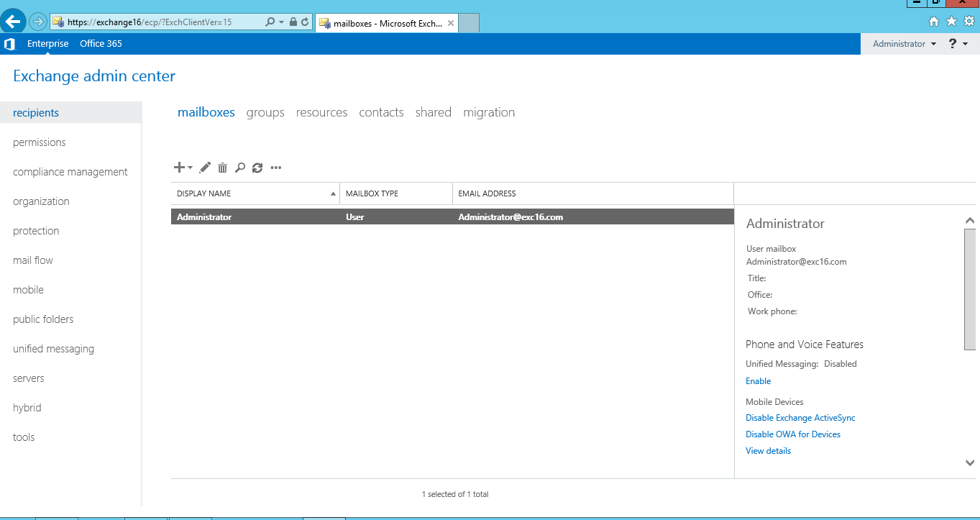Open the more options ellipsis icon
980x520 pixels.
[x=276, y=168]
